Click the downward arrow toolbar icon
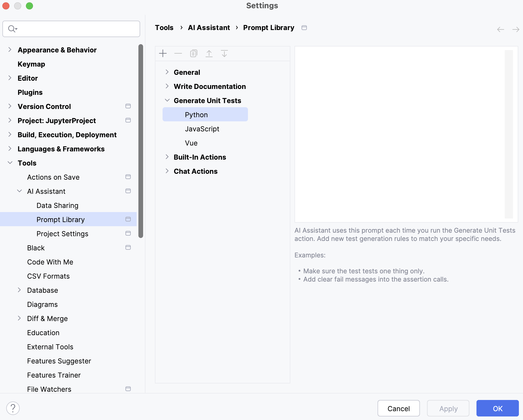 [224, 53]
